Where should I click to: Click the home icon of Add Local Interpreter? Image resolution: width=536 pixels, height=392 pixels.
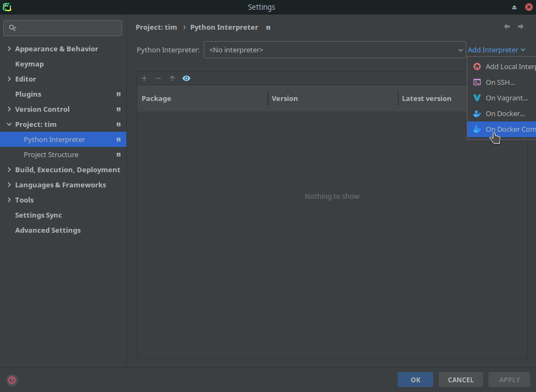pos(477,66)
